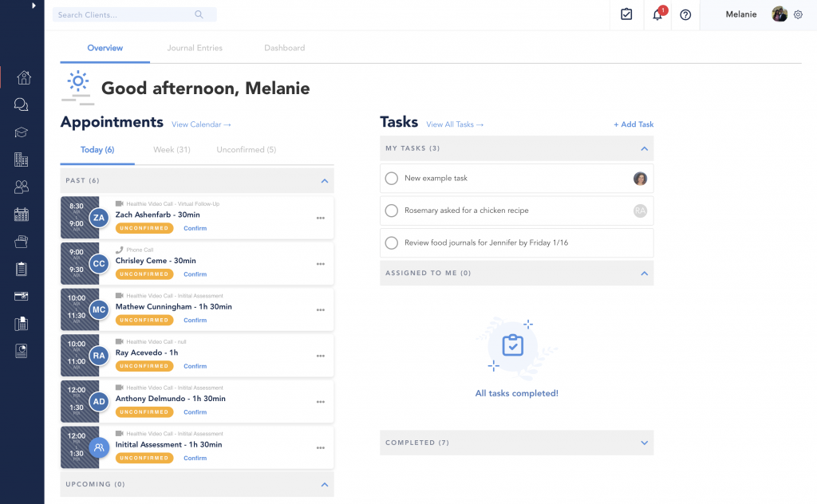Viewport: 817px width, 504px height.
Task: Open the billing credit card sidebar icon
Action: 22,296
